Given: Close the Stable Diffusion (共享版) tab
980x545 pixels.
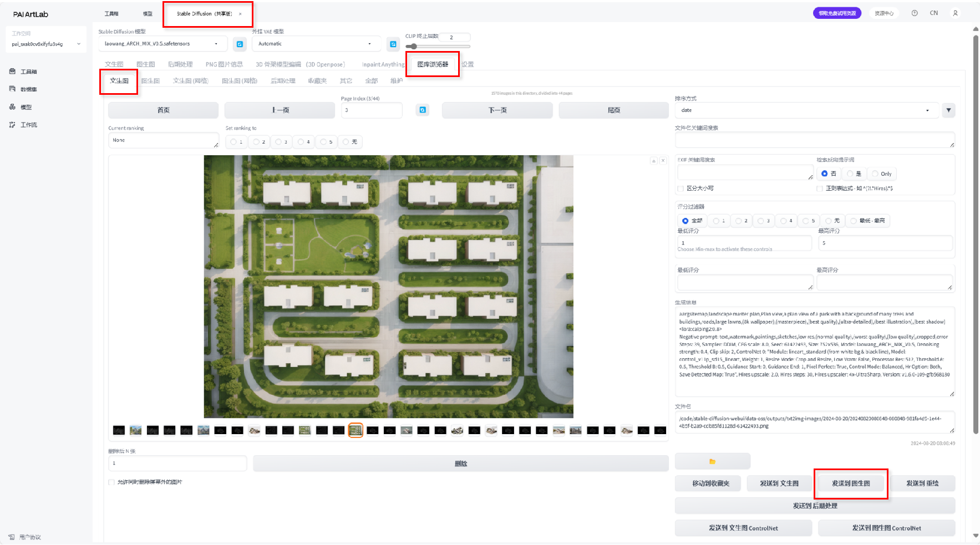Looking at the screenshot, I should tap(240, 14).
